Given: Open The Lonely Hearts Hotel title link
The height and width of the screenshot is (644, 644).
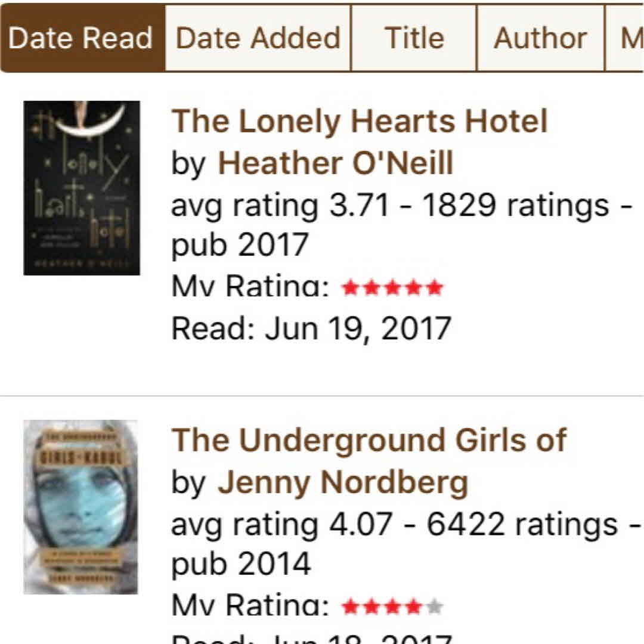Looking at the screenshot, I should click(x=359, y=122).
